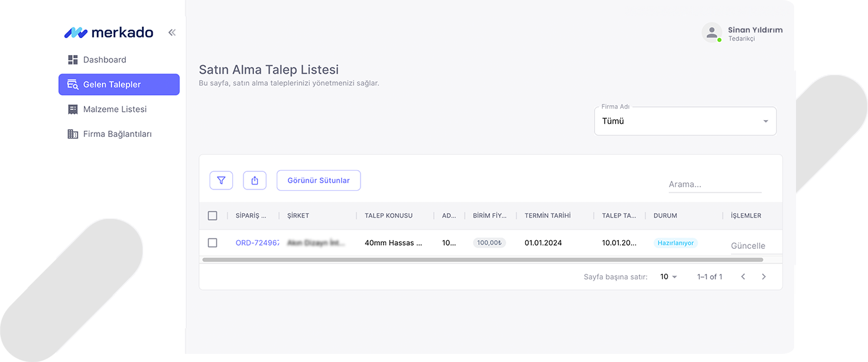Click the Merkado logo

(109, 33)
